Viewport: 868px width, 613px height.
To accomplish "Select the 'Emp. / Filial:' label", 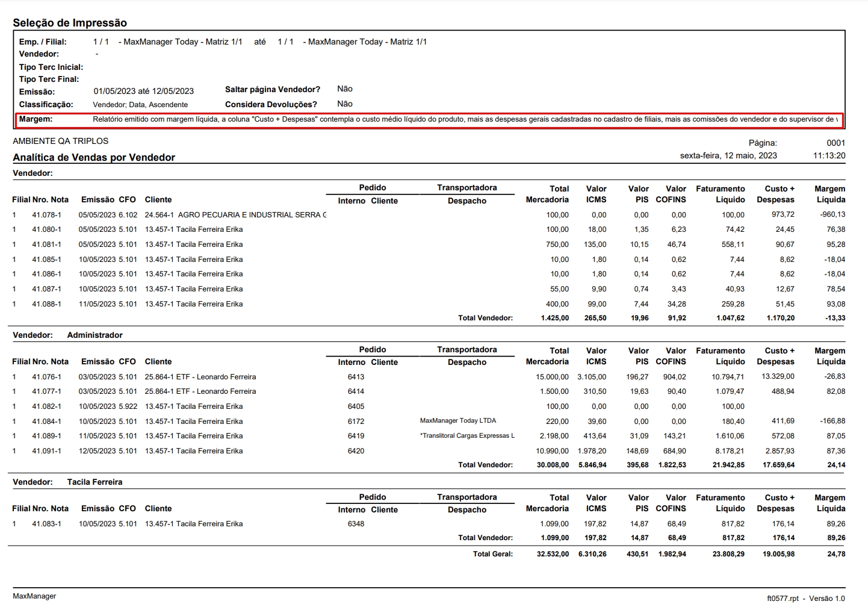I will click(43, 42).
